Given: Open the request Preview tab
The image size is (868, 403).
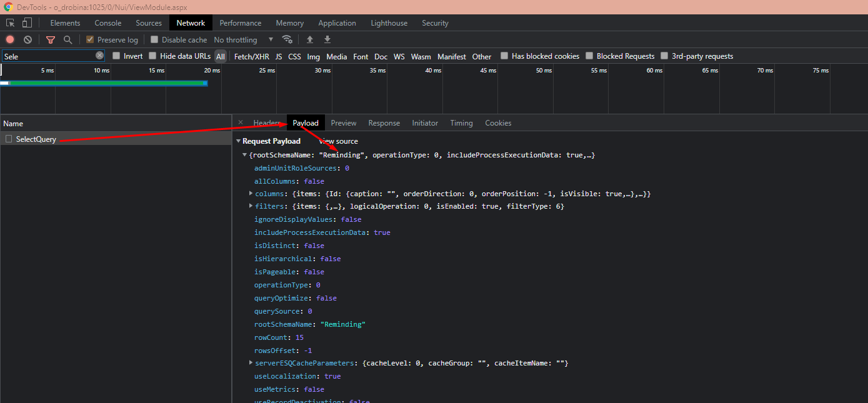Looking at the screenshot, I should point(344,123).
